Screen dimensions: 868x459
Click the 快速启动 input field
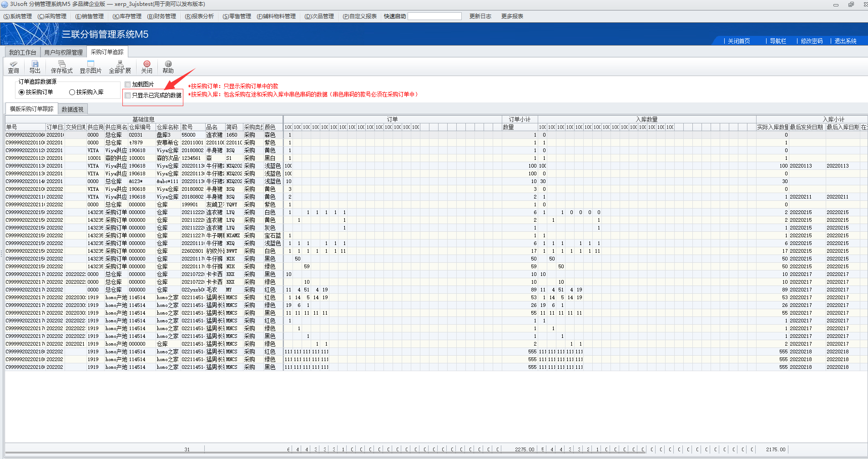(434, 16)
